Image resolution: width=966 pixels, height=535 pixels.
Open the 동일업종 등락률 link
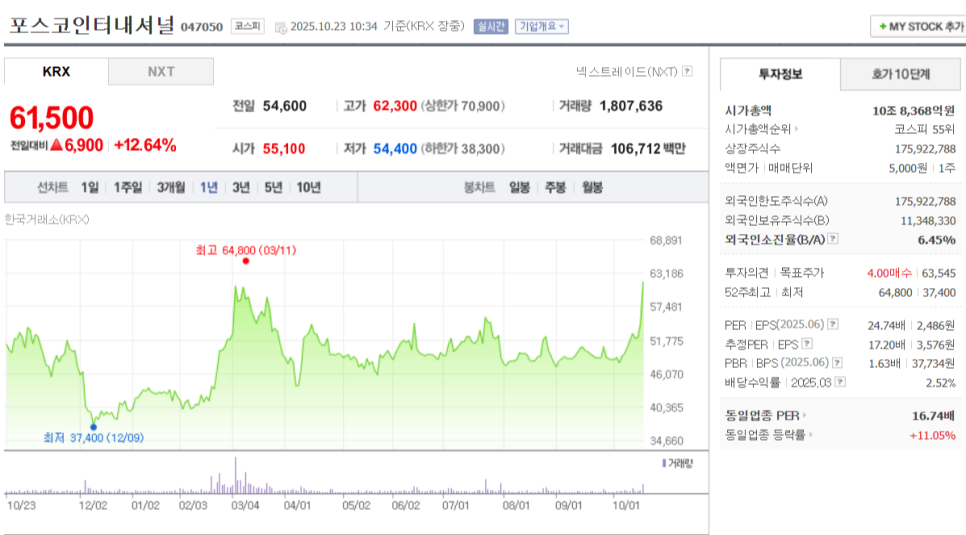coord(765,435)
